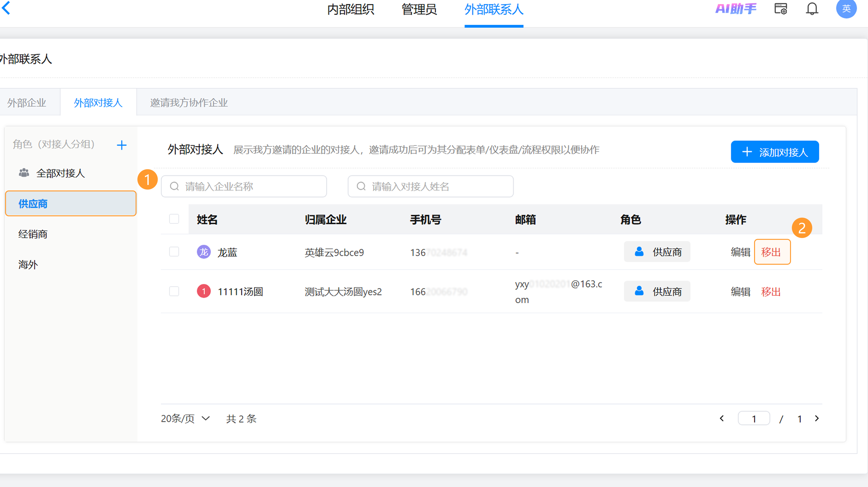Click the current page number input
868x487 pixels.
coord(754,418)
